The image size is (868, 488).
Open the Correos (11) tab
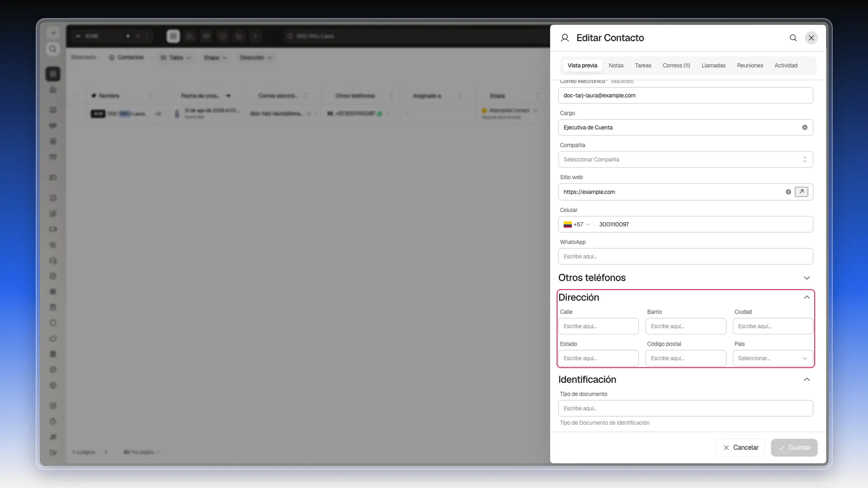(x=676, y=66)
